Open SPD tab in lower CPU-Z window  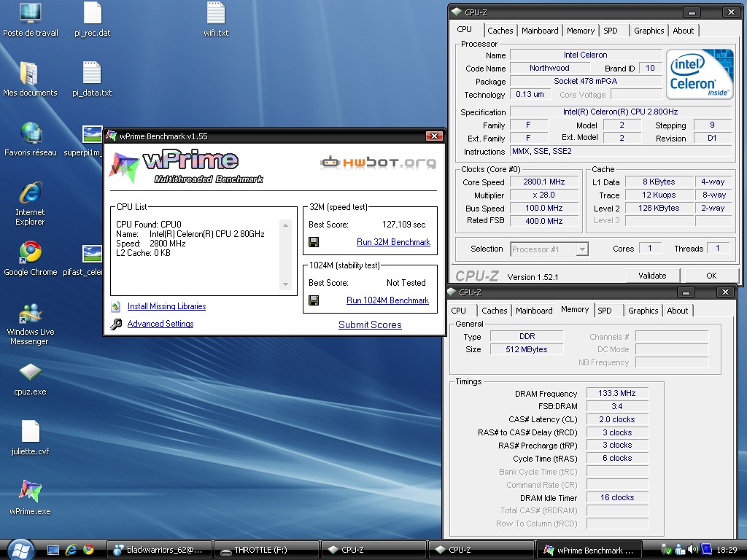click(x=605, y=311)
